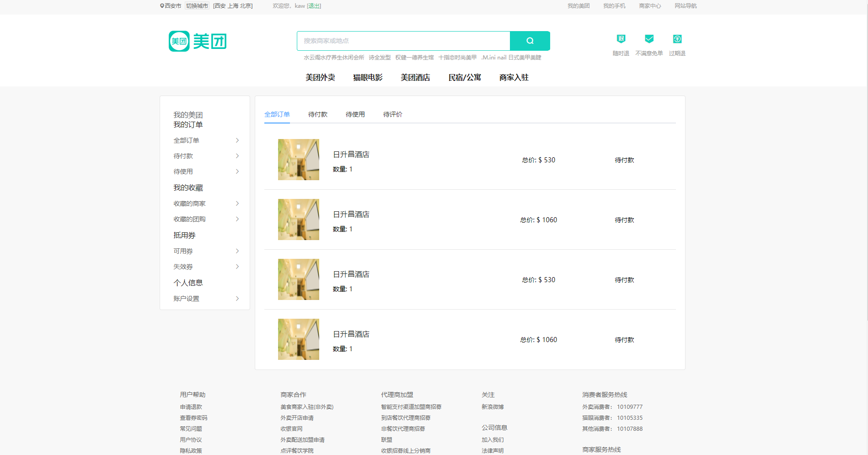Click footer link 申请退款
The height and width of the screenshot is (455, 868).
pyautogui.click(x=191, y=407)
